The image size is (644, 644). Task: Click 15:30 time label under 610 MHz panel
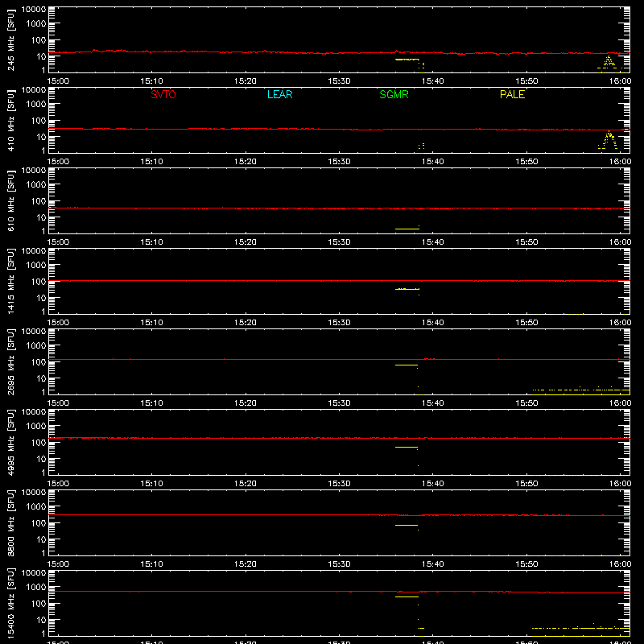(339, 242)
